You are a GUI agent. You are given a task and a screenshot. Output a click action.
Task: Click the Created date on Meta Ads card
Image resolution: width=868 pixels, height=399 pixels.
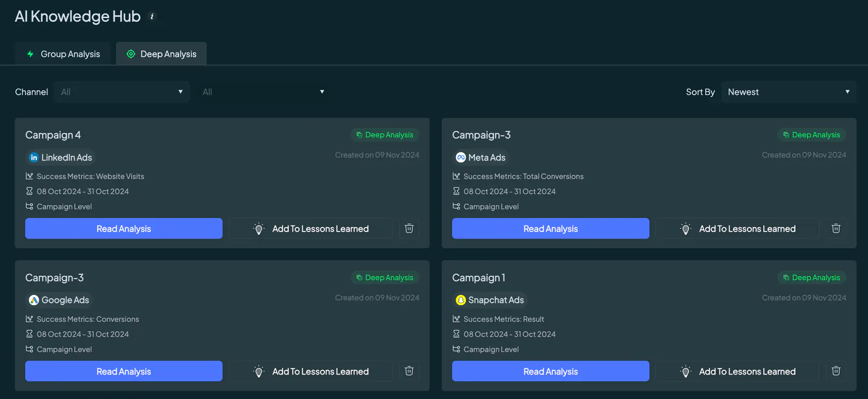(x=804, y=155)
